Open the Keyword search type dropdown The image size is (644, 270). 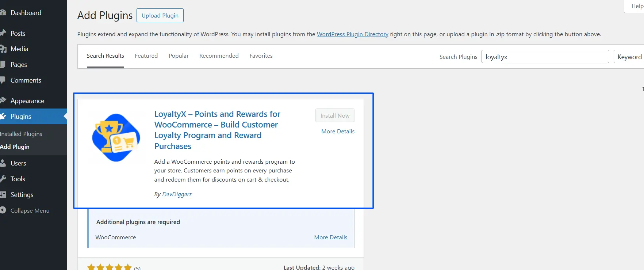tap(629, 57)
